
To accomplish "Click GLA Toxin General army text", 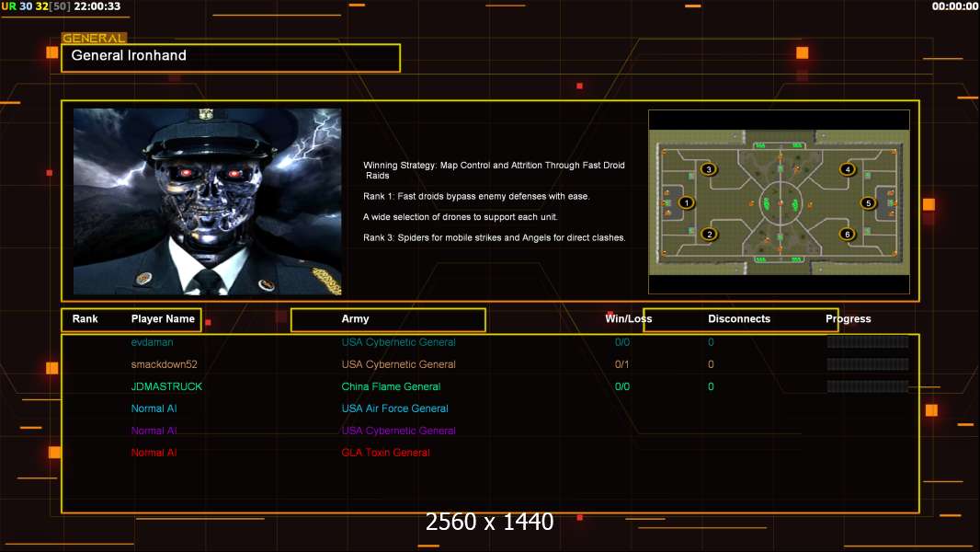I will 385,453.
